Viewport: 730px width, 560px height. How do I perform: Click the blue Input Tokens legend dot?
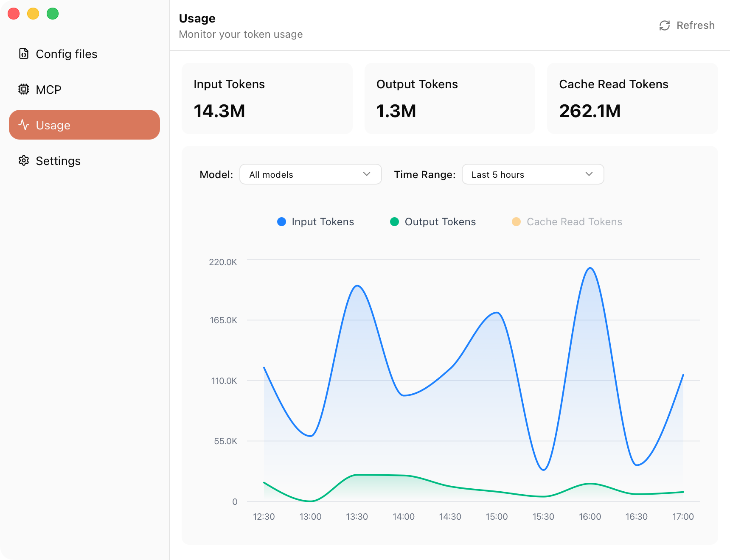pyautogui.click(x=281, y=221)
